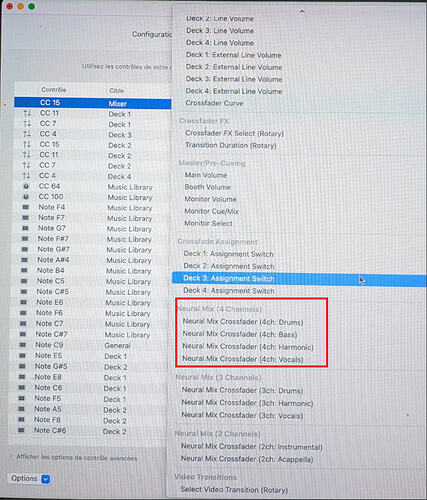Choose Neural Mix Crossfader (2ch: Acappella)
The width and height of the screenshot is (427, 500).
pos(247,459)
